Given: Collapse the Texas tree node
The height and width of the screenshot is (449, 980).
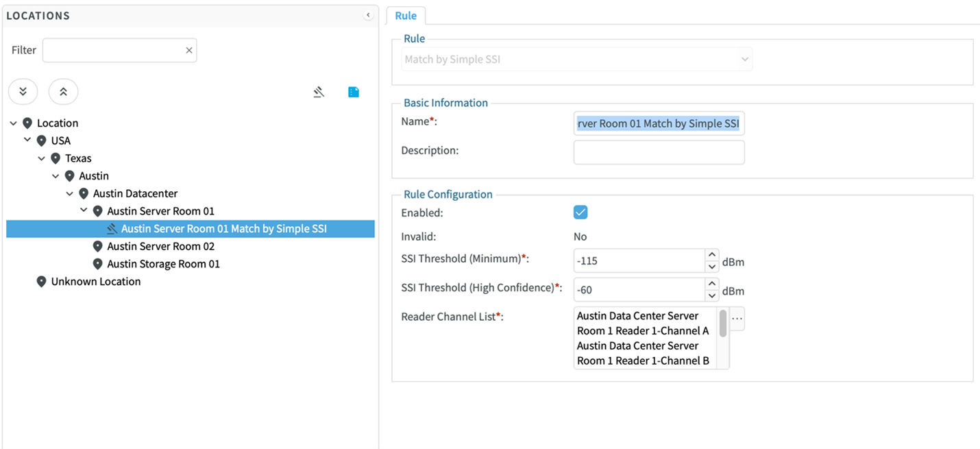Looking at the screenshot, I should (x=41, y=158).
